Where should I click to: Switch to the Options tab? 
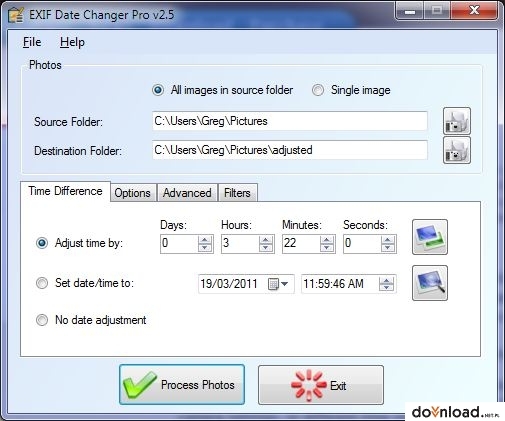tap(133, 193)
